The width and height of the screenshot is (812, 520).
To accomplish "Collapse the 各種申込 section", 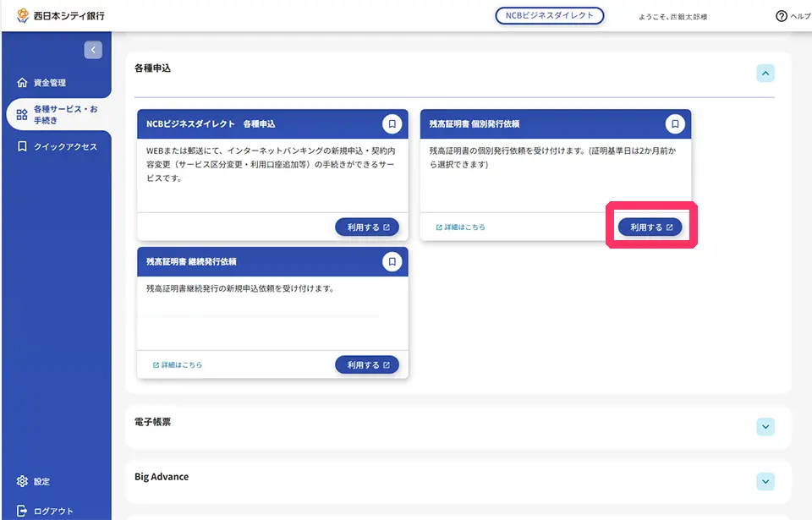I will (x=765, y=73).
